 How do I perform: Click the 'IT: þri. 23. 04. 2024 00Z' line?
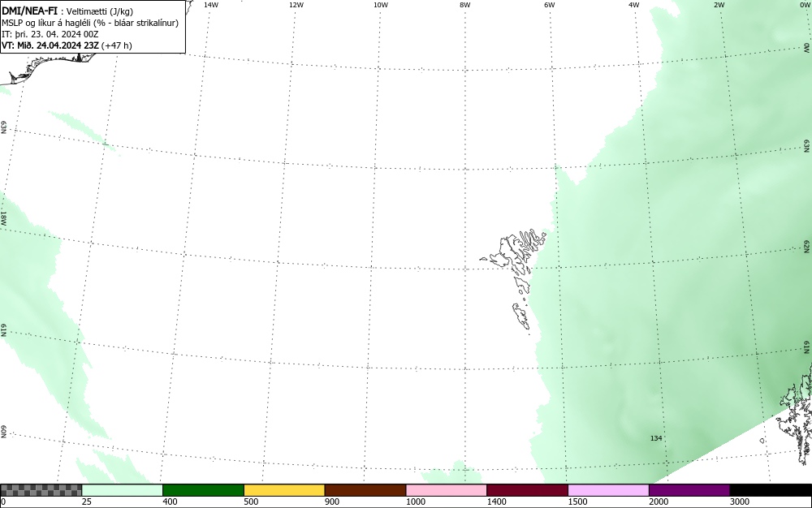(x=50, y=34)
